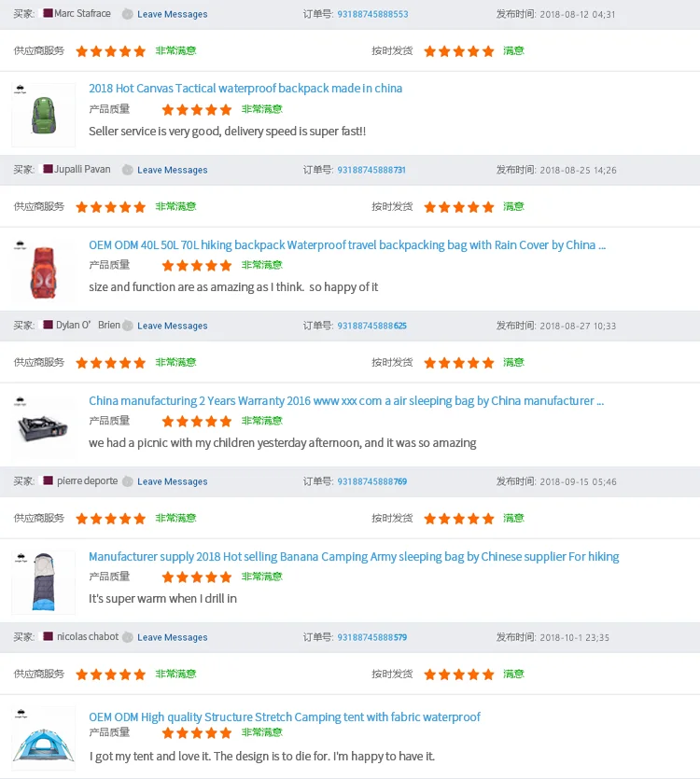This screenshot has width=700, height=779.
Task: Open blue camping tent thumbnail
Action: [43, 739]
